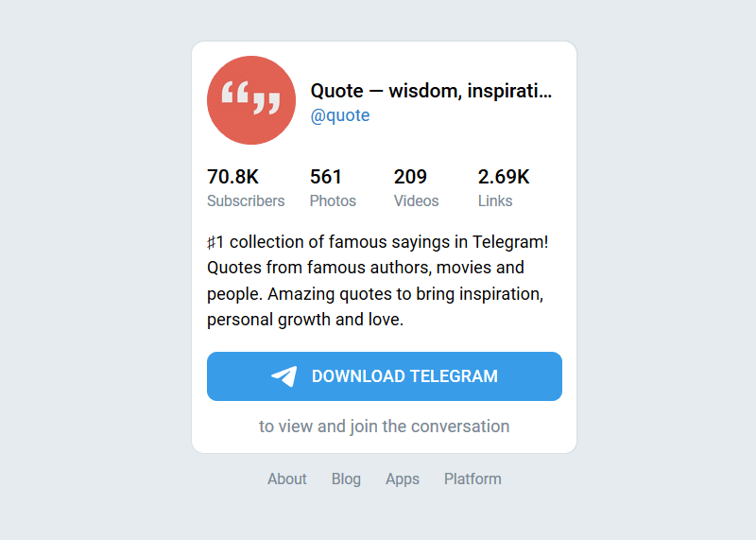This screenshot has height=540, width=756.
Task: Select the Videos label
Action: [x=416, y=200]
